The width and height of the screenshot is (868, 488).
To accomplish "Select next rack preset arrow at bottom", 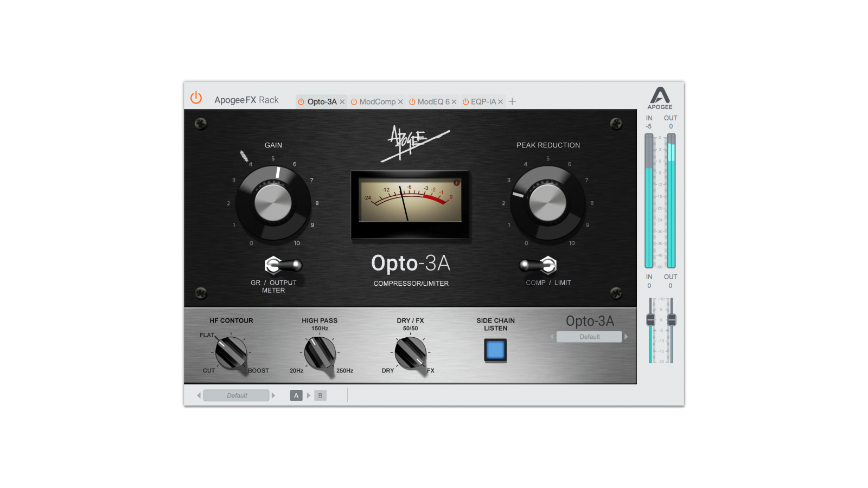I will pos(273,395).
